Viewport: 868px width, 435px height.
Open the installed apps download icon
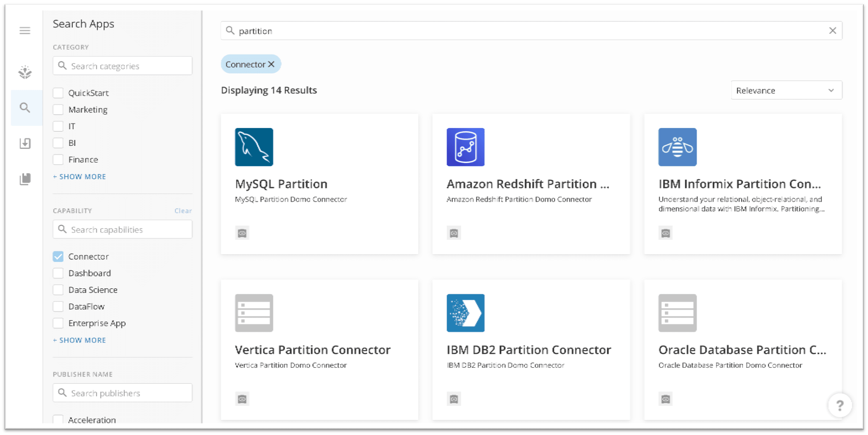tap(25, 143)
